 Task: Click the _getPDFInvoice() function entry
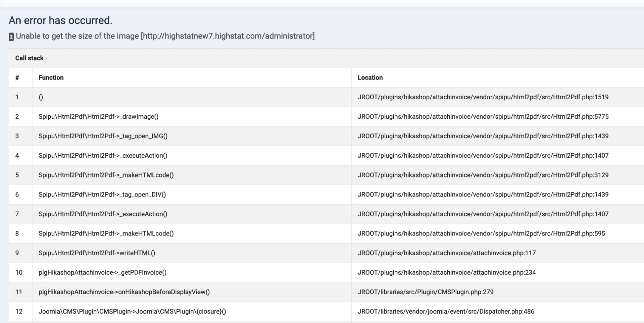tap(102, 272)
